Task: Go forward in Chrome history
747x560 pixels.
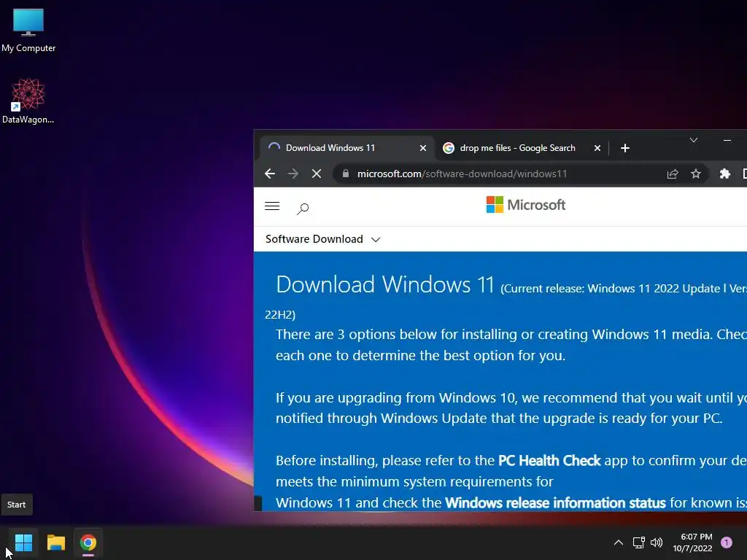Action: [293, 174]
